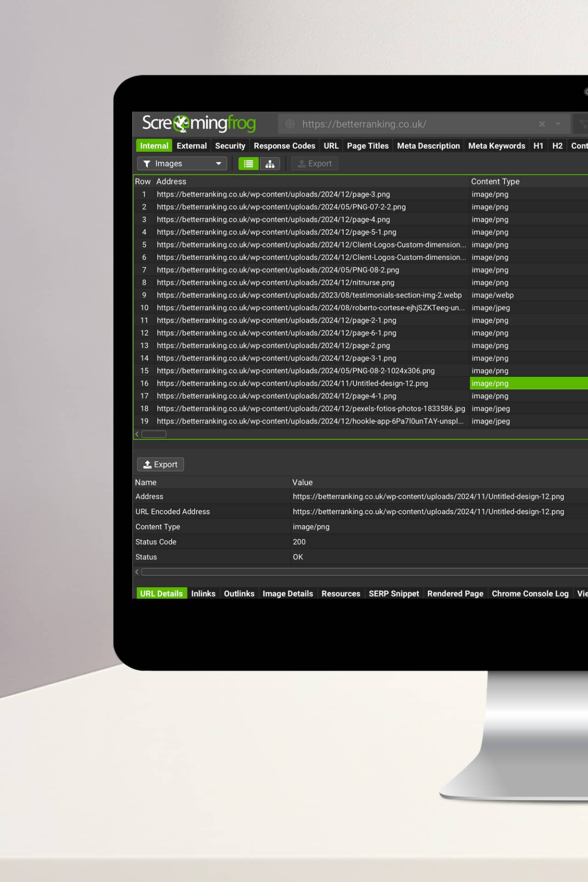The width and height of the screenshot is (588, 882).
Task: Select row 19 hookle-app address
Action: (x=311, y=421)
